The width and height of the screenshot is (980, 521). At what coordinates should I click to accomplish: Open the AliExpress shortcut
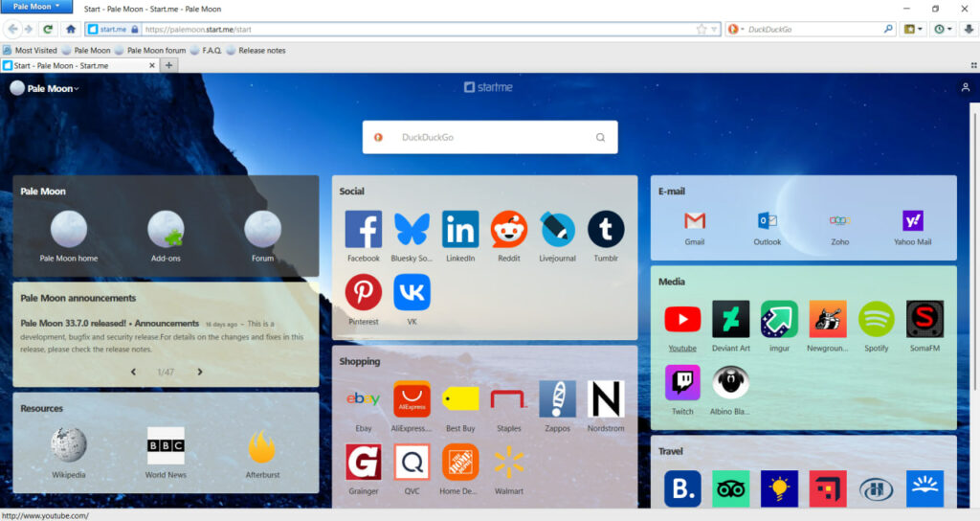[x=412, y=399]
